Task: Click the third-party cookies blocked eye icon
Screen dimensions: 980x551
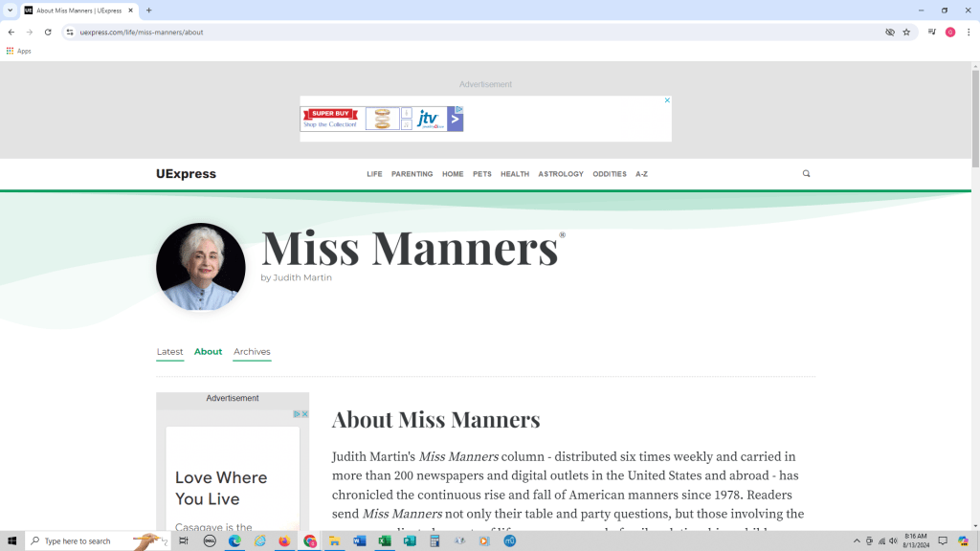Action: (889, 32)
